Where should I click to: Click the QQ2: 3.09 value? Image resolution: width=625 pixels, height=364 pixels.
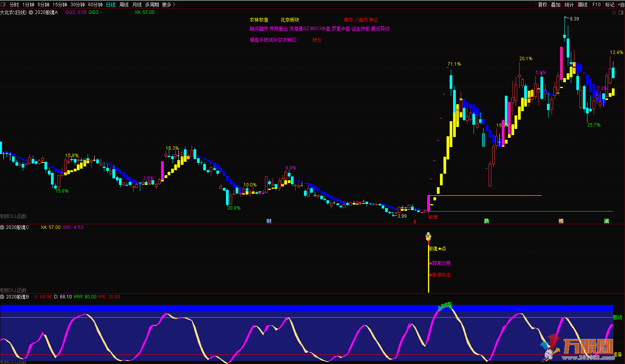point(76,12)
